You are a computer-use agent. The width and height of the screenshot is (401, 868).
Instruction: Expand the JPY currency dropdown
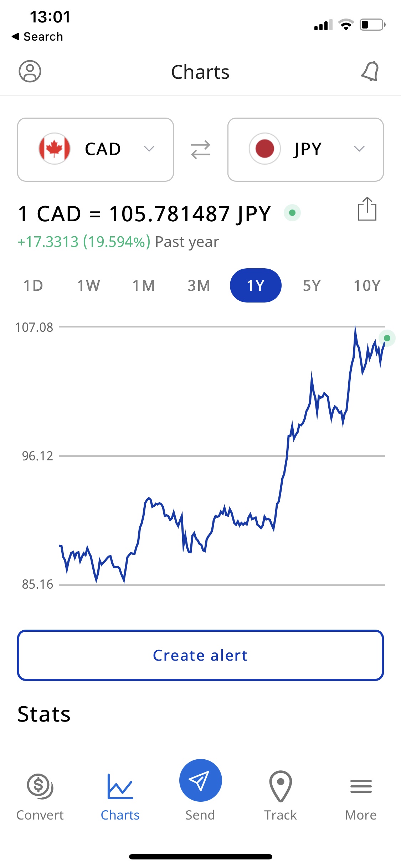click(x=305, y=150)
